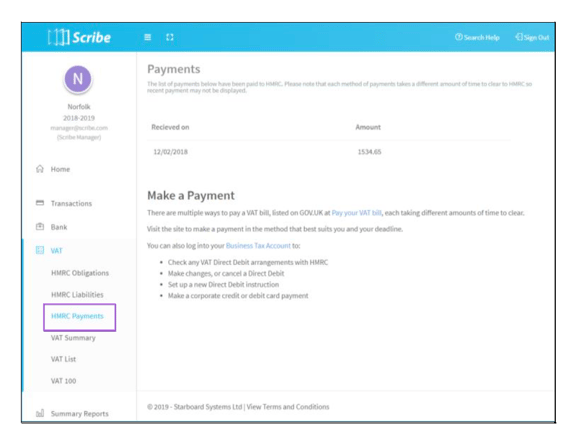Open Search Help in the header
Image resolution: width=575 pixels, height=445 pixels.
pyautogui.click(x=477, y=37)
